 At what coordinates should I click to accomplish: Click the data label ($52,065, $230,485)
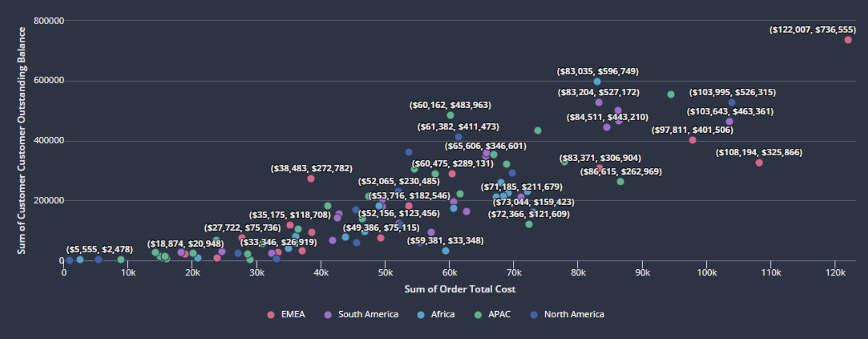pos(399,181)
